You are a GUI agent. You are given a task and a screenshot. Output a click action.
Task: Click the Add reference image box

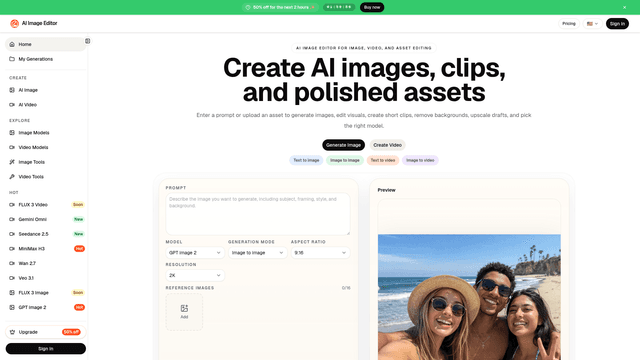click(x=184, y=312)
